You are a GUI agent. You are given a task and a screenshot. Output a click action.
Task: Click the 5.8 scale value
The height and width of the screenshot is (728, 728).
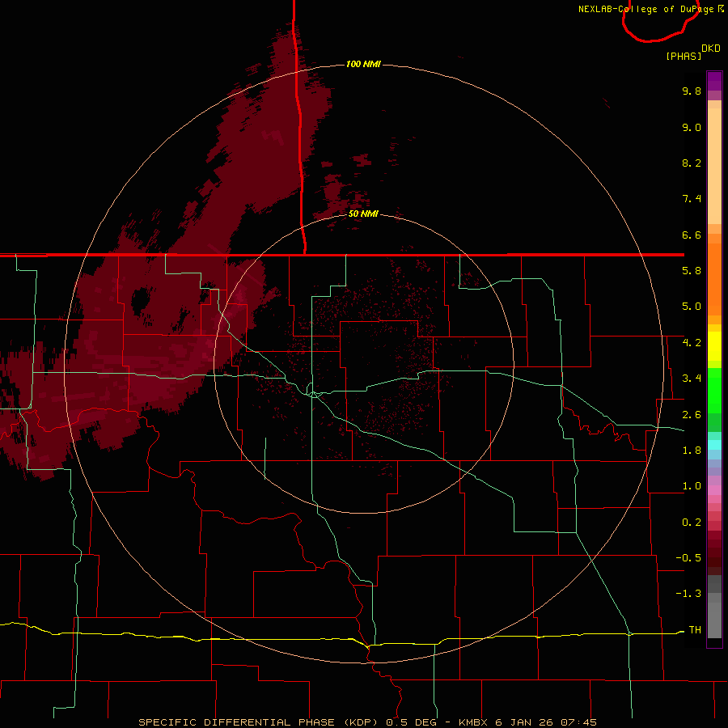coord(692,271)
